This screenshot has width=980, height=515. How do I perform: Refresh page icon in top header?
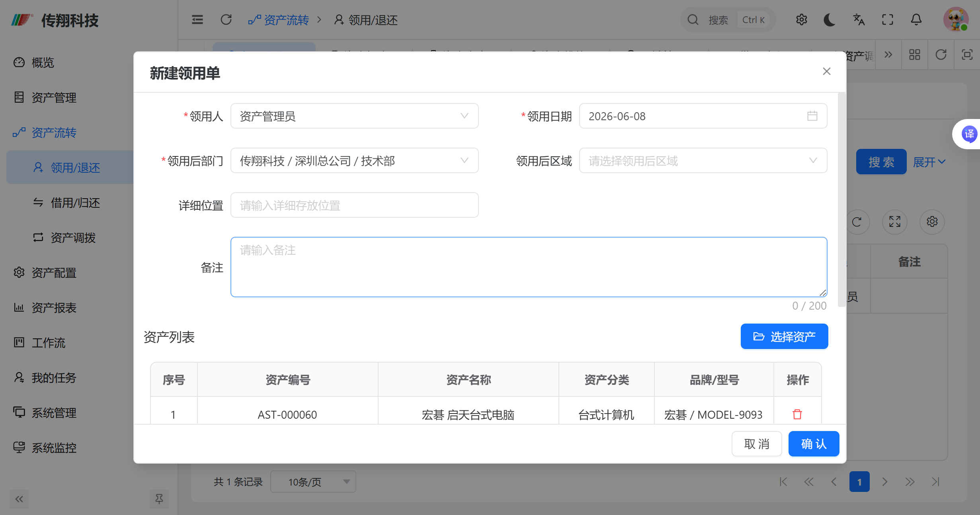pos(226,20)
